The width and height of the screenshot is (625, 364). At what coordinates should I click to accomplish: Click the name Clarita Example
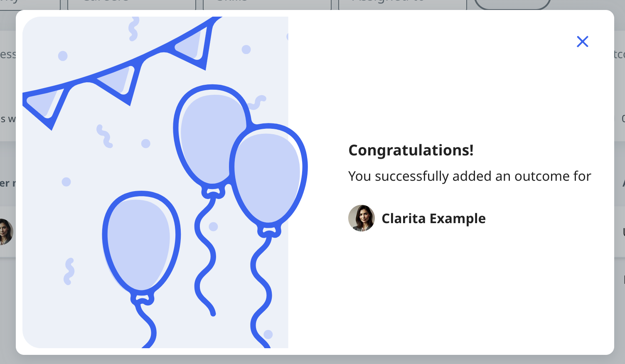pos(433,219)
